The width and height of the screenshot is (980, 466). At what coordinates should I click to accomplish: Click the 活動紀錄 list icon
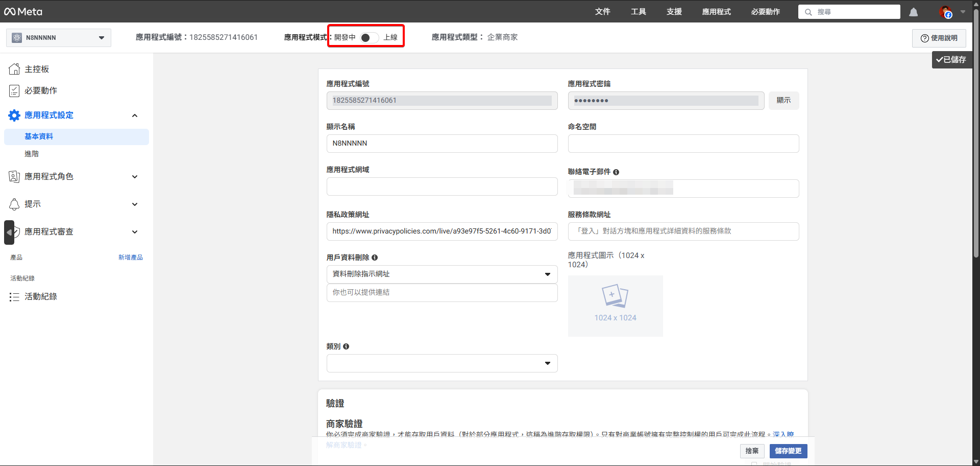14,296
